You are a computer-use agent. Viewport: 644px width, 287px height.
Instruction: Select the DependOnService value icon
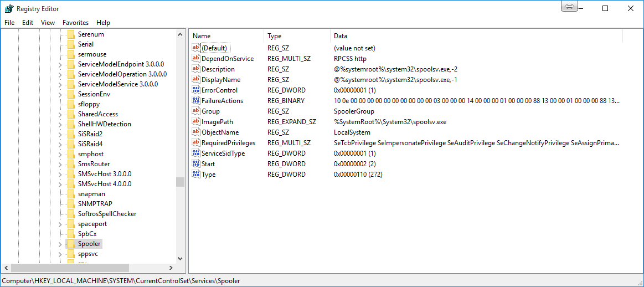pos(196,59)
